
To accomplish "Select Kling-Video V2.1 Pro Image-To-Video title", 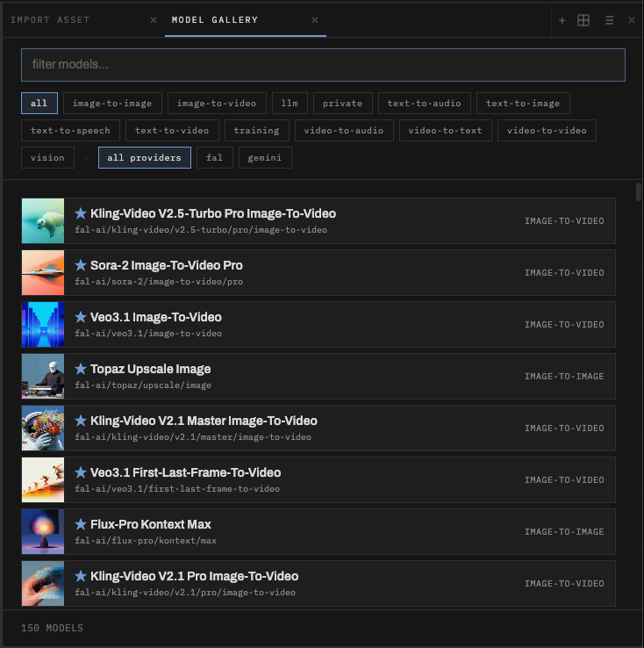I will coord(195,576).
